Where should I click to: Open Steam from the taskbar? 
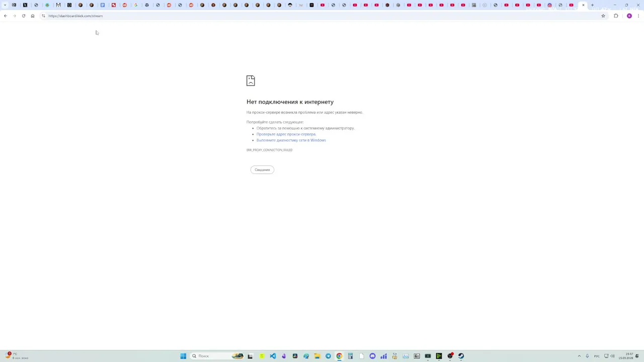461,356
